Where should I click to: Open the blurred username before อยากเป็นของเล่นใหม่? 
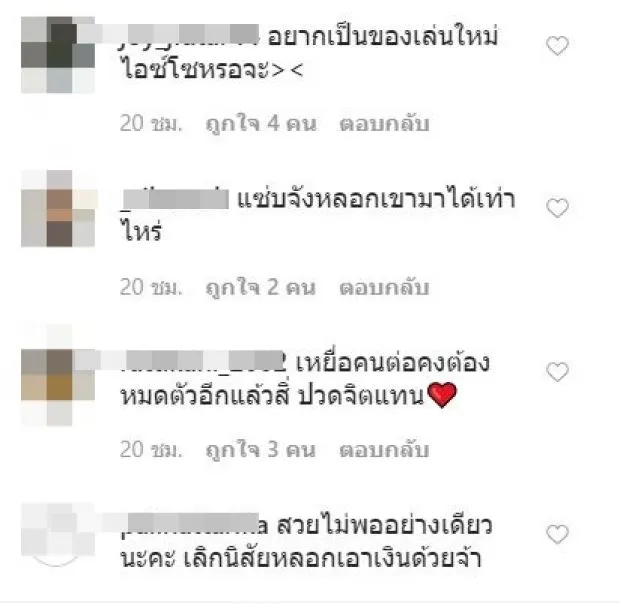point(189,37)
